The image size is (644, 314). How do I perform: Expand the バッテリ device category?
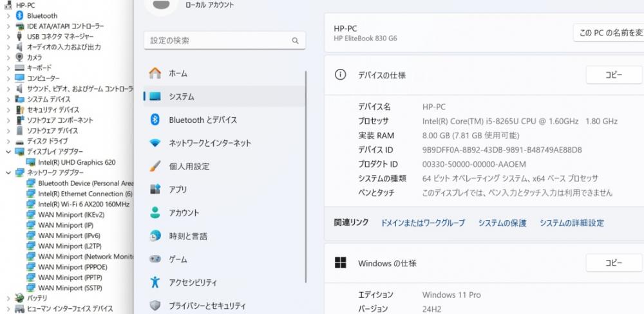8,298
